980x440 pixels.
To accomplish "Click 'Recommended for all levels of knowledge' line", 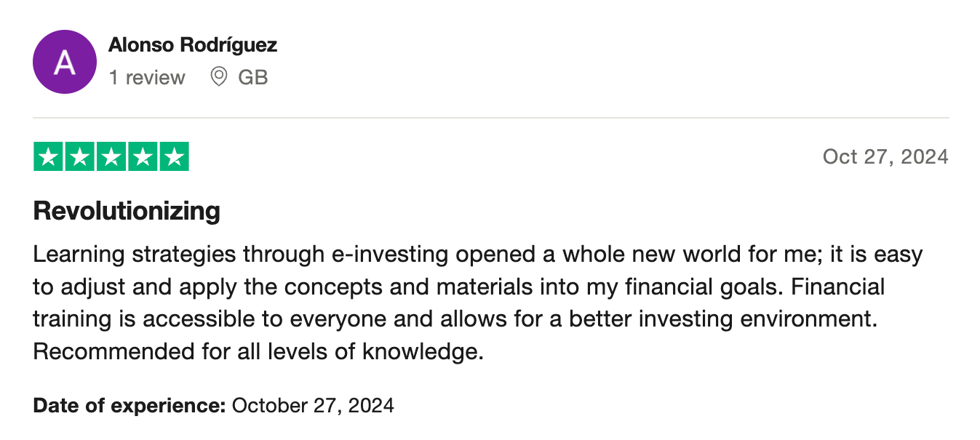I will click(258, 352).
